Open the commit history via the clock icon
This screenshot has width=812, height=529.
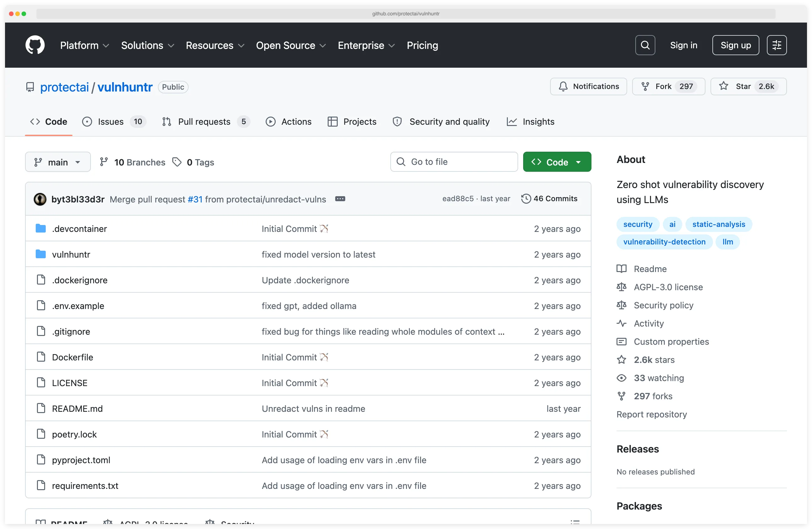(526, 198)
